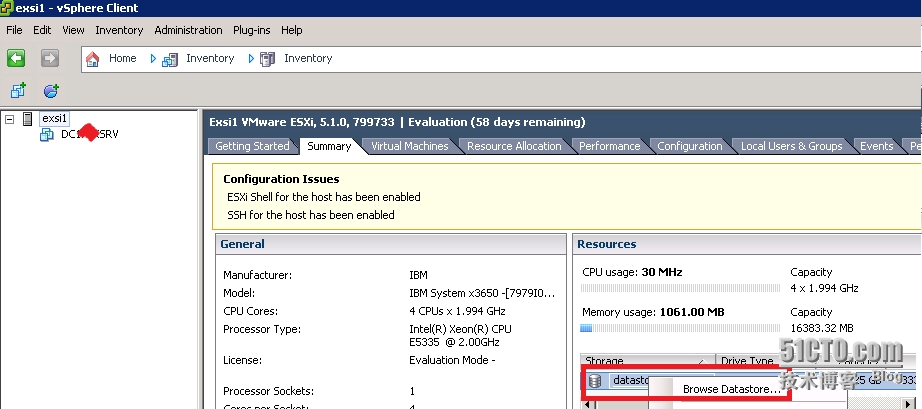Image resolution: width=922 pixels, height=409 pixels.
Task: Click the Home breadcrumb link
Action: pos(122,58)
